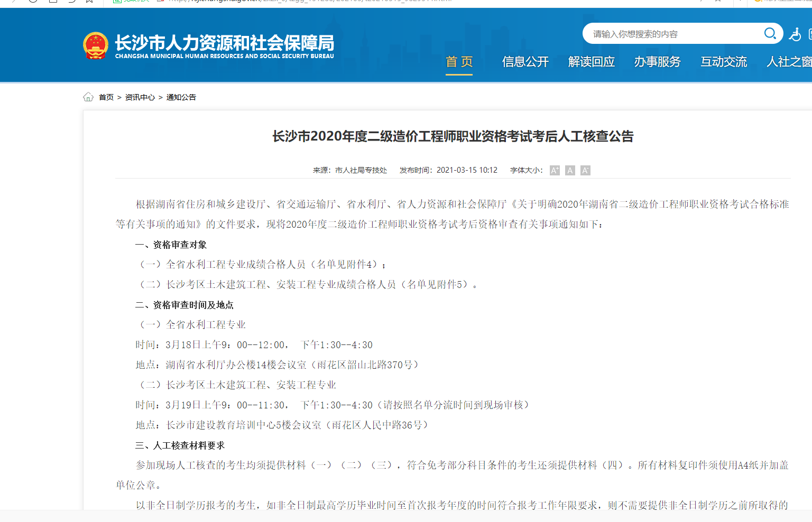Click the 首页 breadcrumb link
The image size is (812, 522).
(x=106, y=97)
